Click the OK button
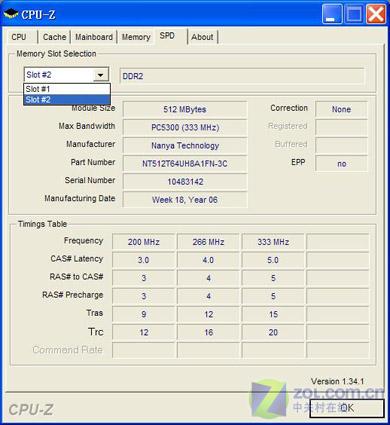The width and height of the screenshot is (390, 425). 347,408
